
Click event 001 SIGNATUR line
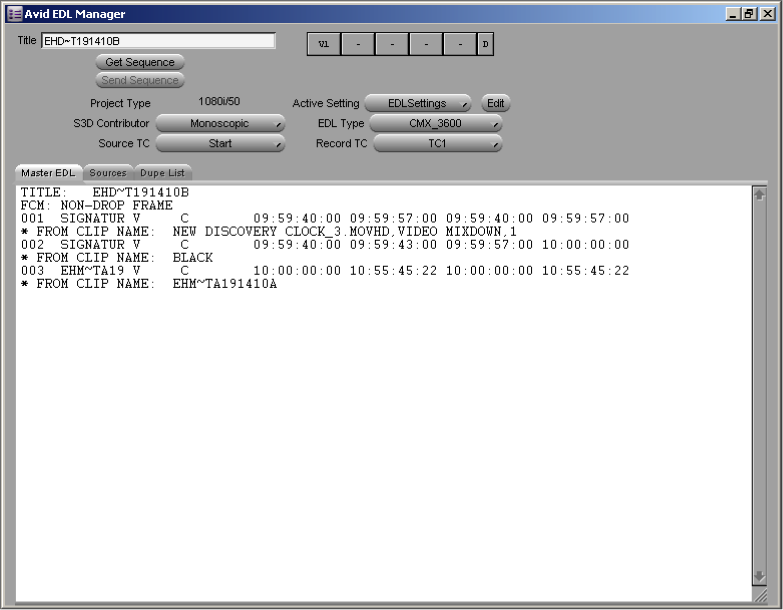tap(325, 218)
